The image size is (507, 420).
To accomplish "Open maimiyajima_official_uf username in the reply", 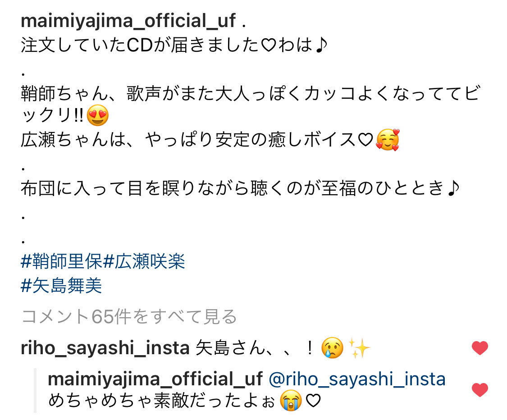I will pos(155,379).
